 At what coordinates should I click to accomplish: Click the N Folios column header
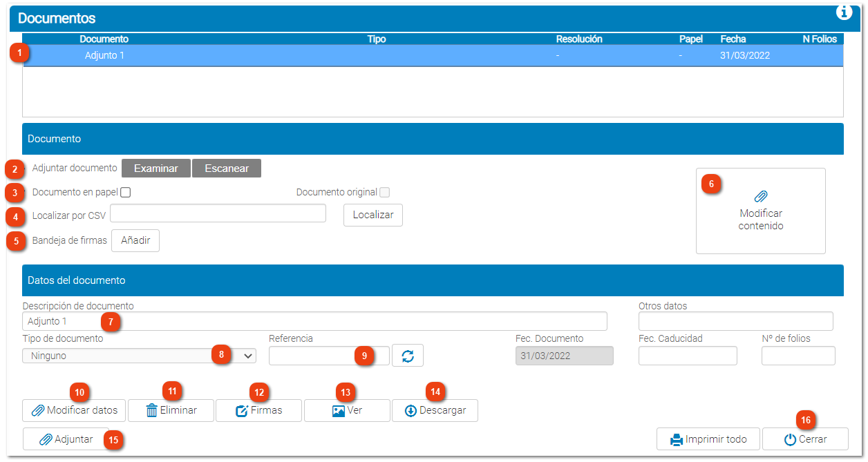tap(820, 39)
